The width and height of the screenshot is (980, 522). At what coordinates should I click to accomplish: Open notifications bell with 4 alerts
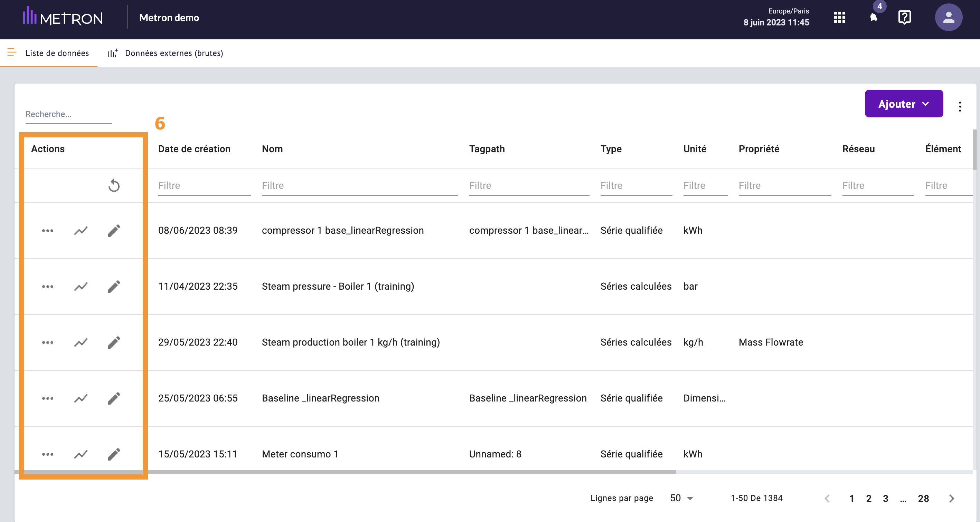coord(874,17)
